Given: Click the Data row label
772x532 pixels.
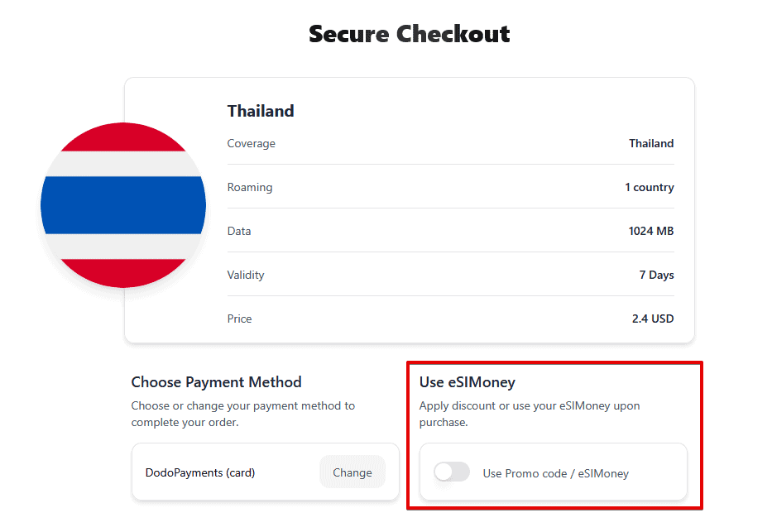Looking at the screenshot, I should point(239,231).
